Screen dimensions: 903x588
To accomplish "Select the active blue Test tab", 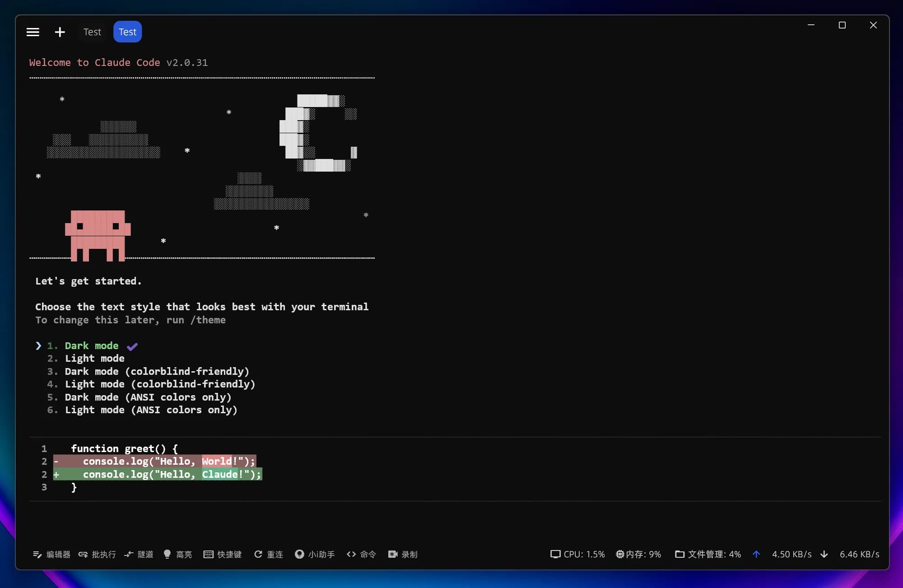I will coord(127,32).
